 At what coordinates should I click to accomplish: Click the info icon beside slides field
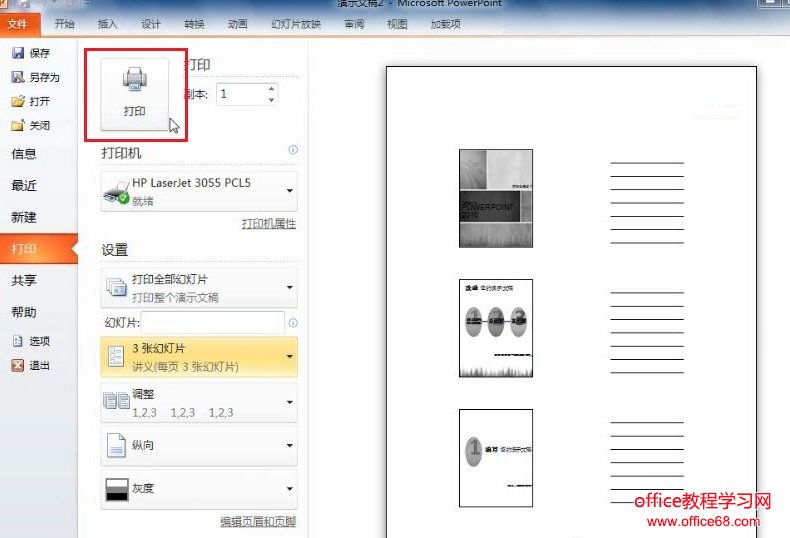coord(293,322)
